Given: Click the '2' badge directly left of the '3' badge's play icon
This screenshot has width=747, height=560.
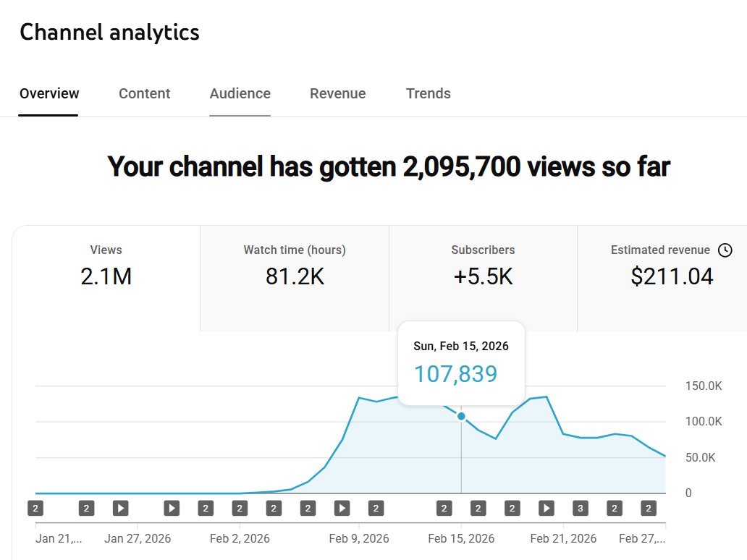Looking at the screenshot, I should pos(512,508).
